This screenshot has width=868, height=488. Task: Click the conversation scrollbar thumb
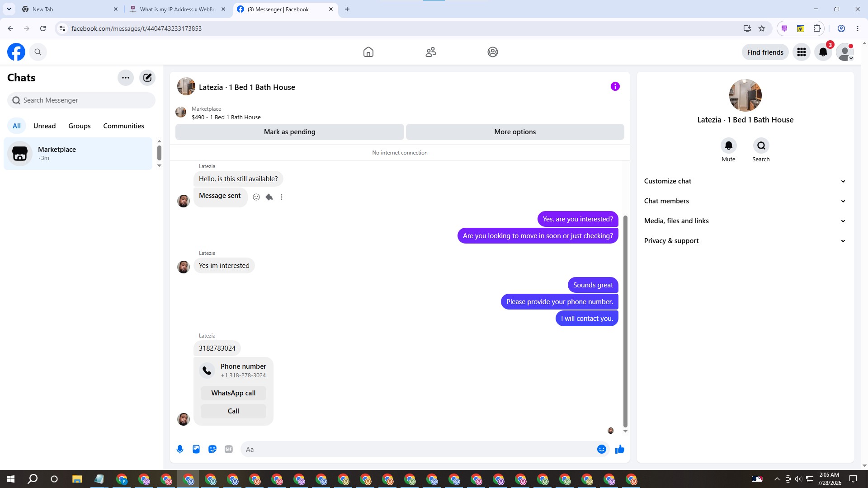(x=625, y=321)
